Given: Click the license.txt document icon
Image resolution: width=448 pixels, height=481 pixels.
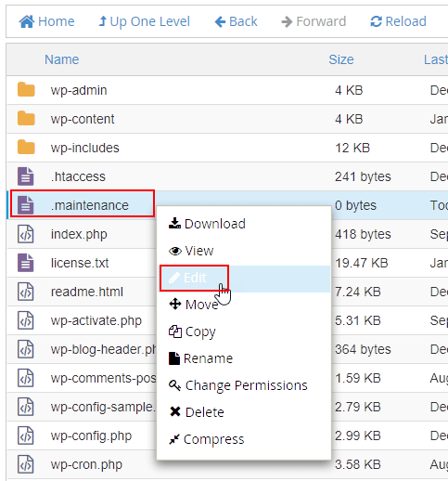Looking at the screenshot, I should (25, 263).
